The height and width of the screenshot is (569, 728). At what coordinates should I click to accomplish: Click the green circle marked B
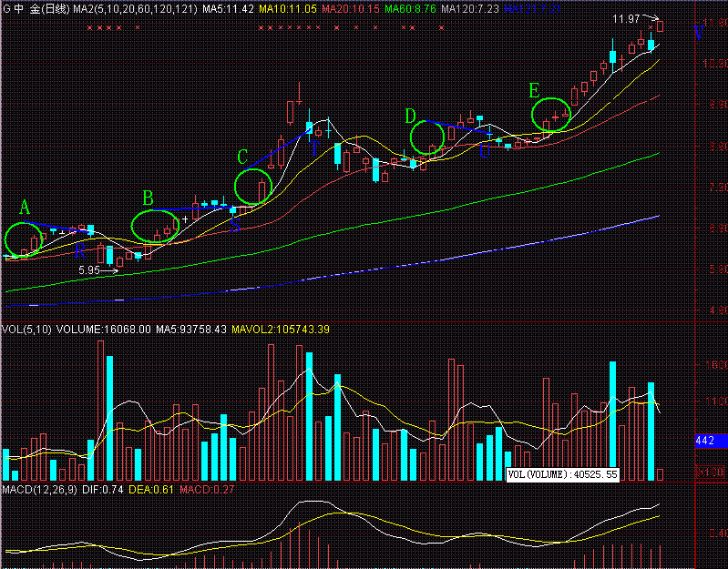click(x=152, y=227)
